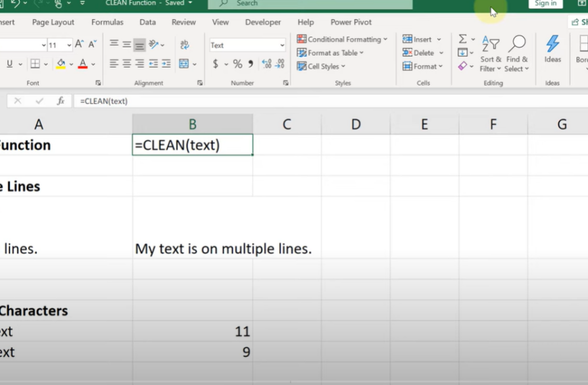This screenshot has width=588, height=385.
Task: Center text horizontally
Action: [127, 63]
